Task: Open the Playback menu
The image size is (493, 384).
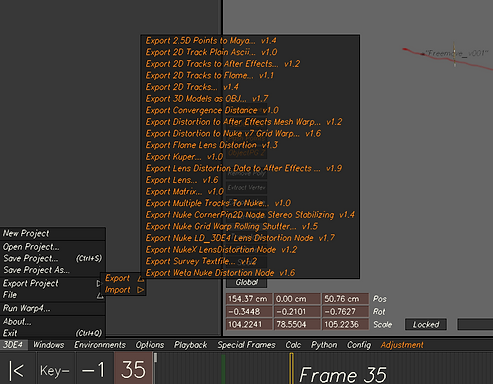Action: click(x=191, y=345)
